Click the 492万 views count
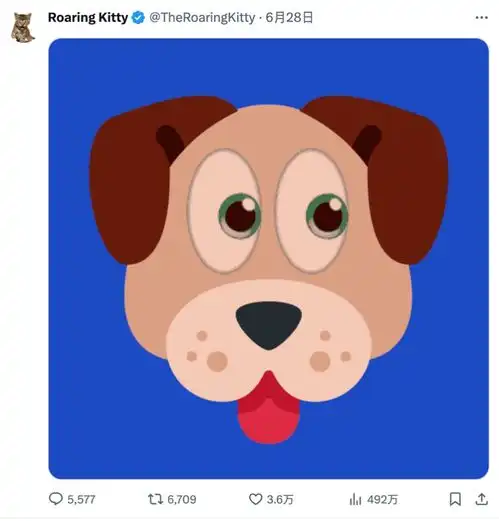Screen dimensions: 499x521 coord(383,499)
